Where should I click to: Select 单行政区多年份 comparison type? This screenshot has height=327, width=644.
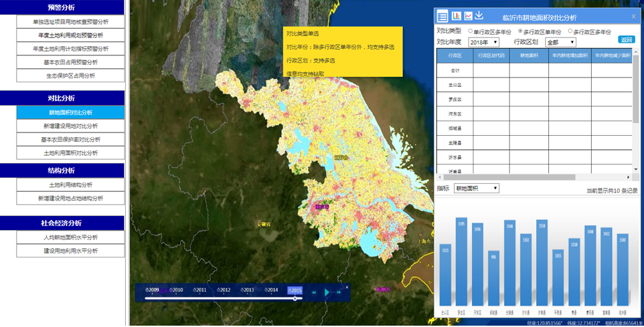click(x=471, y=31)
